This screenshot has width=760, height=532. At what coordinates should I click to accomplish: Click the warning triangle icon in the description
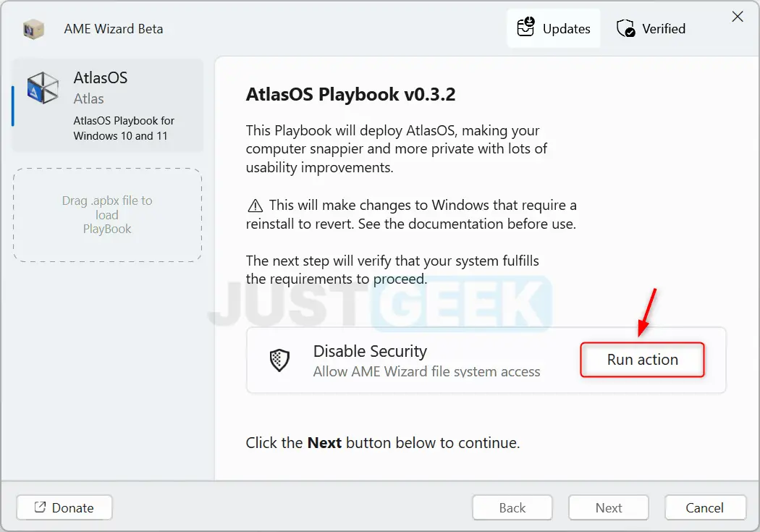(x=256, y=205)
